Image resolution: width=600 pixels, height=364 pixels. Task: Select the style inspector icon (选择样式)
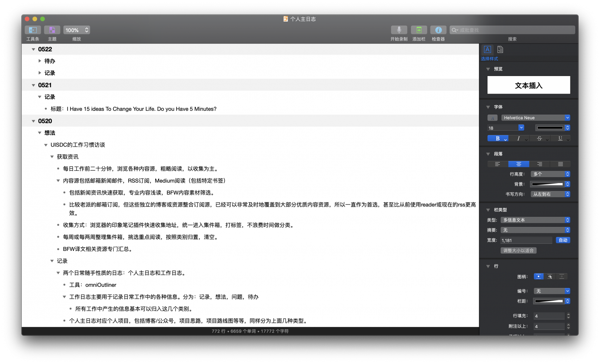(x=487, y=49)
